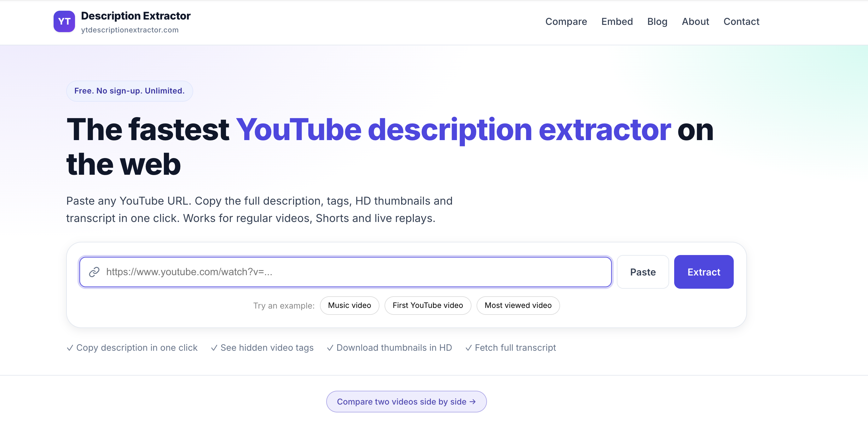Viewport: 868px width, 437px height.
Task: Click the Paste button
Action: tap(643, 272)
